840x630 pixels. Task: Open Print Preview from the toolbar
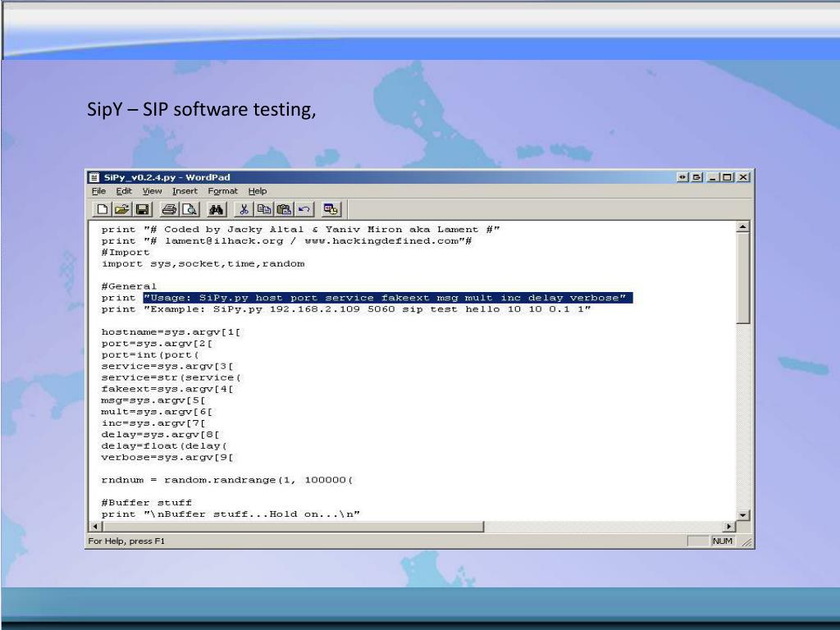[189, 209]
